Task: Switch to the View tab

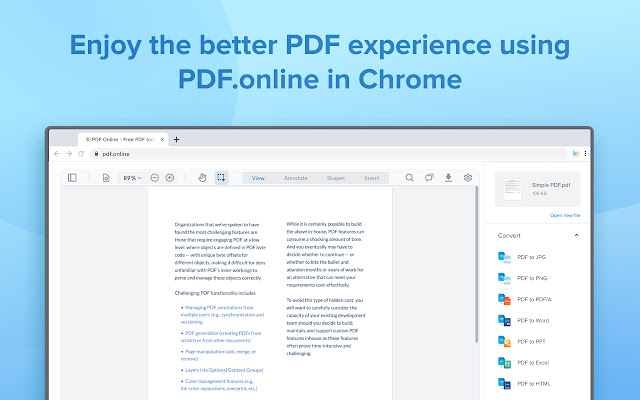Action: click(258, 178)
